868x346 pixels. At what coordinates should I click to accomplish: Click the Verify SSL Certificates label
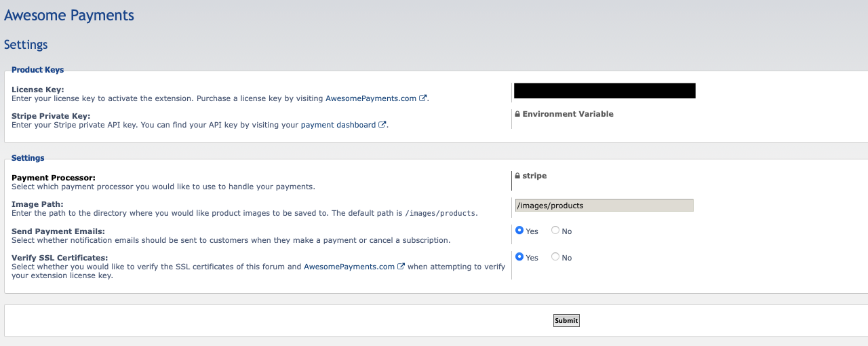[x=60, y=258]
